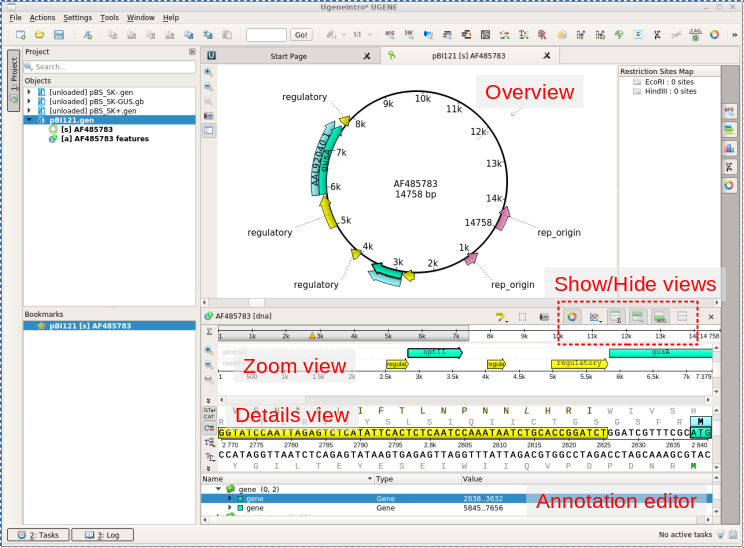Screen dimensions: 744x548
Task: Click the grey visible-range slider on the overview ruler
Action: [344, 333]
